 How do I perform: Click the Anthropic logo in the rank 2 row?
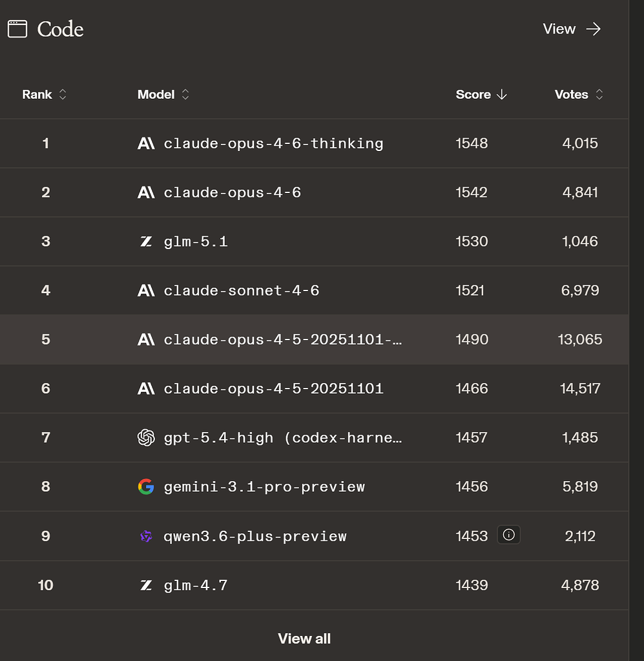click(x=146, y=192)
